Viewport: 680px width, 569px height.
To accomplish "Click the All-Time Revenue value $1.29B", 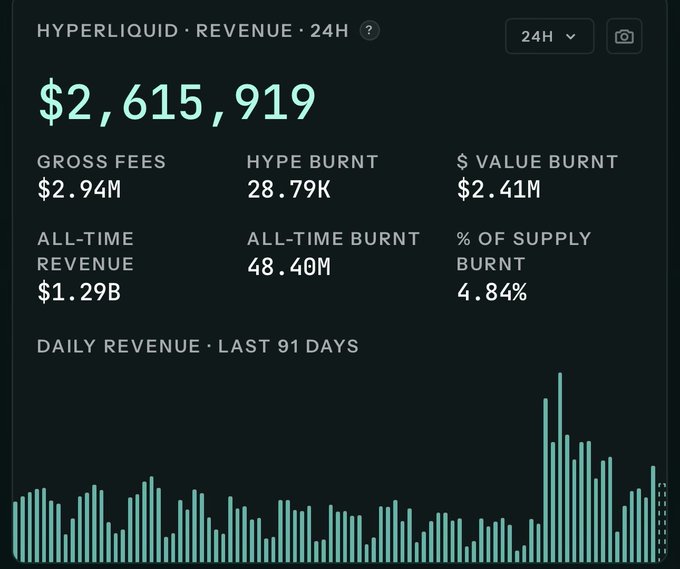I will (79, 291).
